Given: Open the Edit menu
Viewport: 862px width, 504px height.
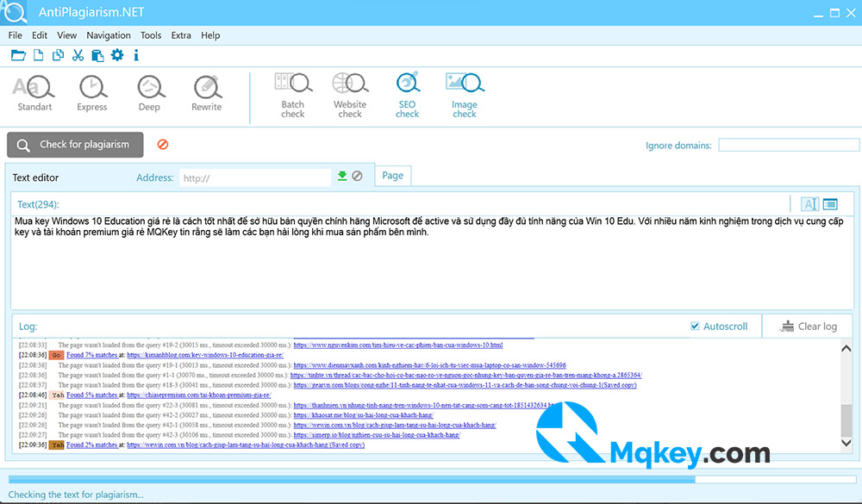Looking at the screenshot, I should 40,35.
